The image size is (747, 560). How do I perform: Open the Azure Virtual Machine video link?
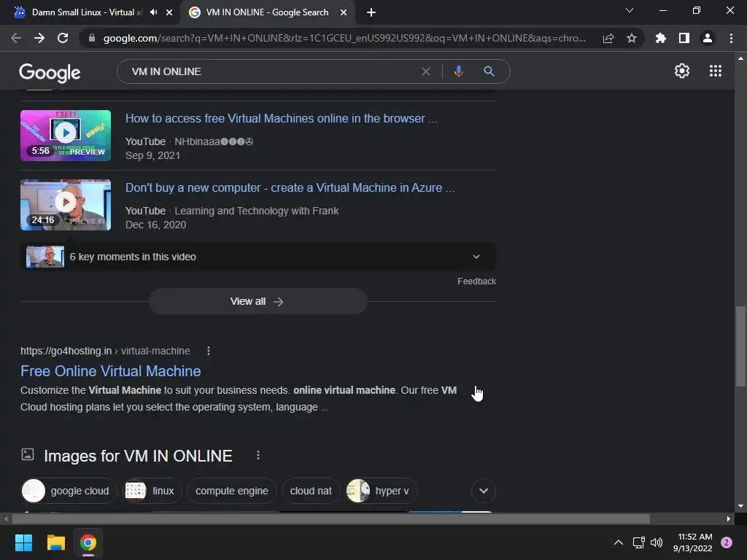click(290, 187)
